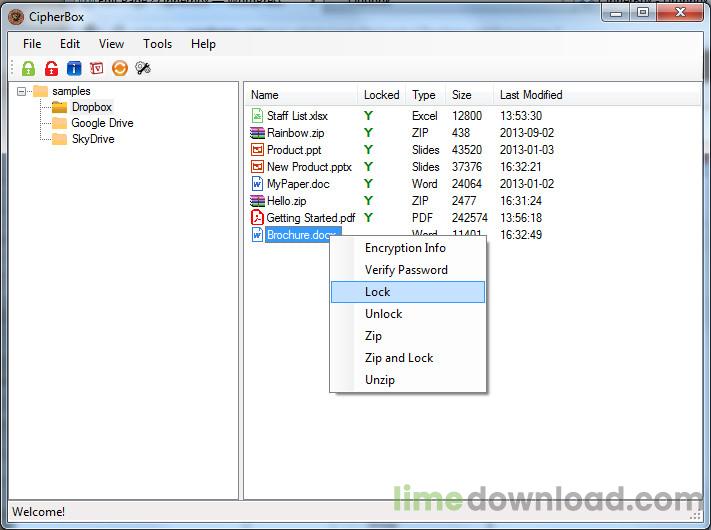Open the blue Encryption Info toolbar icon

click(x=74, y=68)
